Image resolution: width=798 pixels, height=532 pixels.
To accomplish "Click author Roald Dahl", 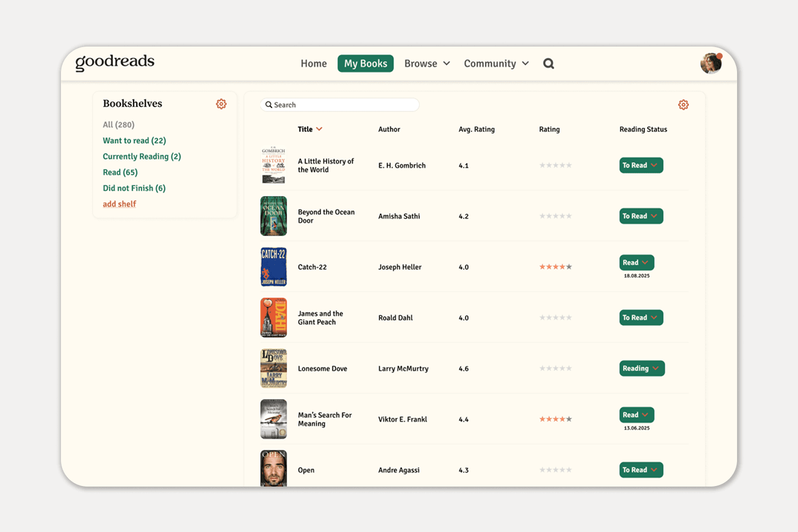I will click(x=395, y=318).
